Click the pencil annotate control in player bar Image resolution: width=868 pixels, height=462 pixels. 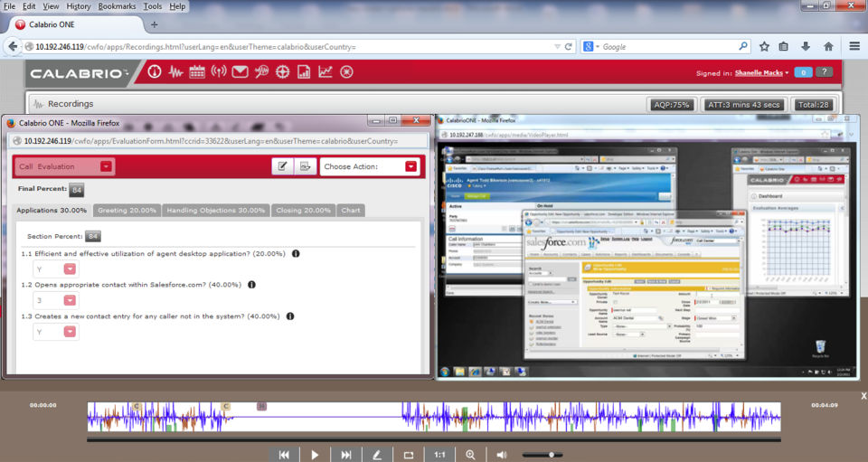[x=377, y=455]
